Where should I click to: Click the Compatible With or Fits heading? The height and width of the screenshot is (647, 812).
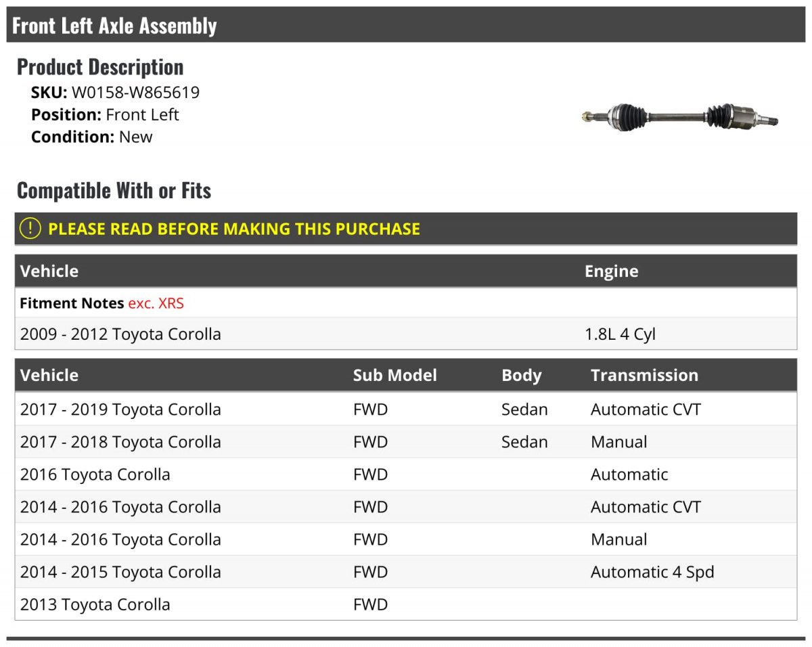click(114, 191)
